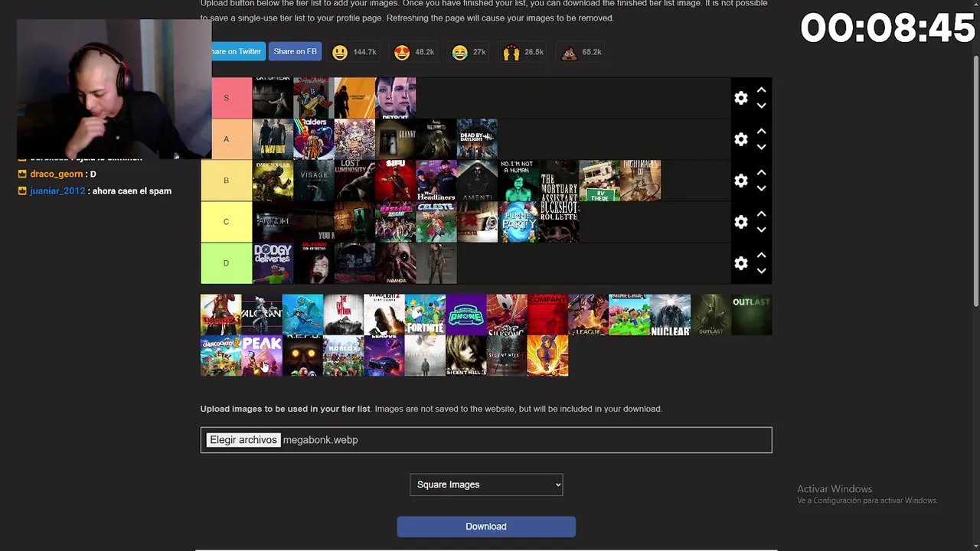980x551 pixels.
Task: Open settings gear for D tier row
Action: pos(740,263)
